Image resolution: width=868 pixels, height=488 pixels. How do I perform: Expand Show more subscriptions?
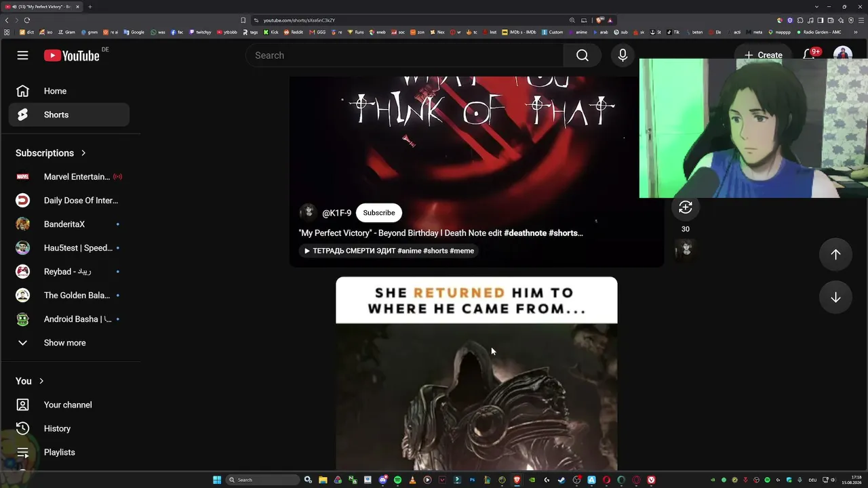pyautogui.click(x=68, y=343)
